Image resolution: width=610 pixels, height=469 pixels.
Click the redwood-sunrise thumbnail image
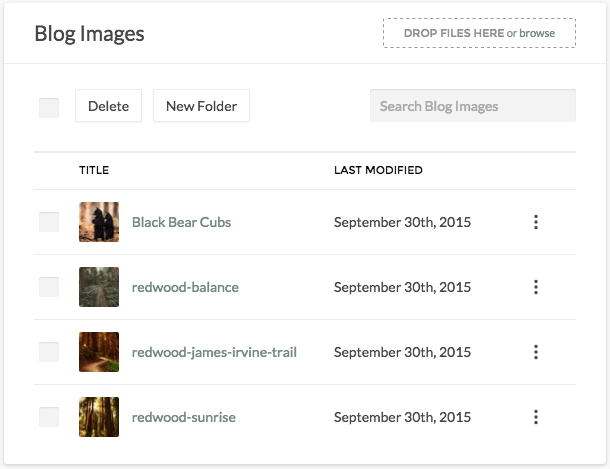99,417
